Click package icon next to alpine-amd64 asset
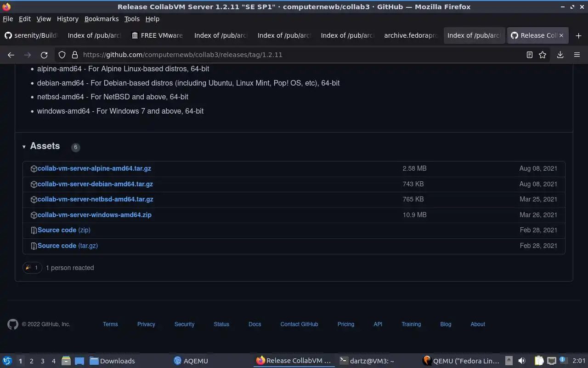The image size is (588, 368). coord(34,169)
